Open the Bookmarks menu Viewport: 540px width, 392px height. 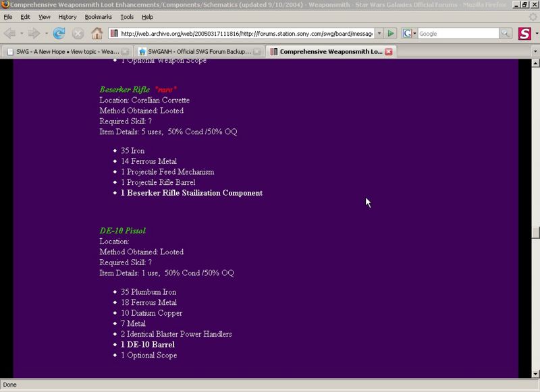point(99,17)
